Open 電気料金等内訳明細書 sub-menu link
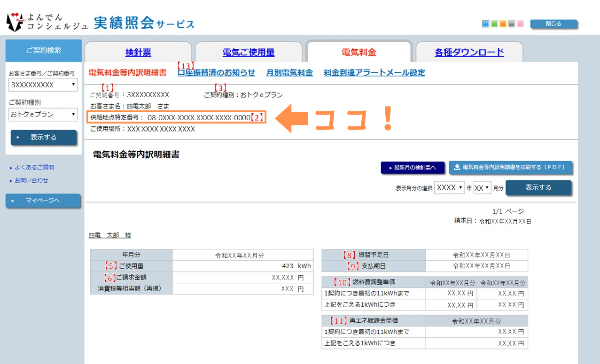The height and width of the screenshot is (364, 600). 127,73
